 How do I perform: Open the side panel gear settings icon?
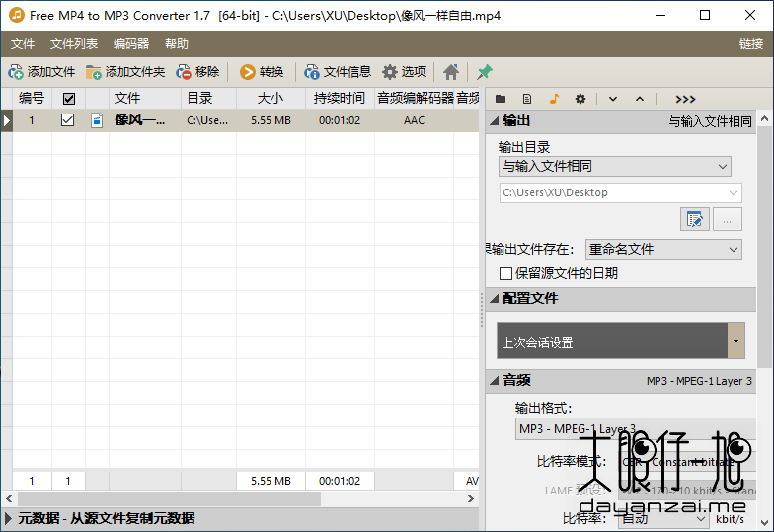(580, 99)
